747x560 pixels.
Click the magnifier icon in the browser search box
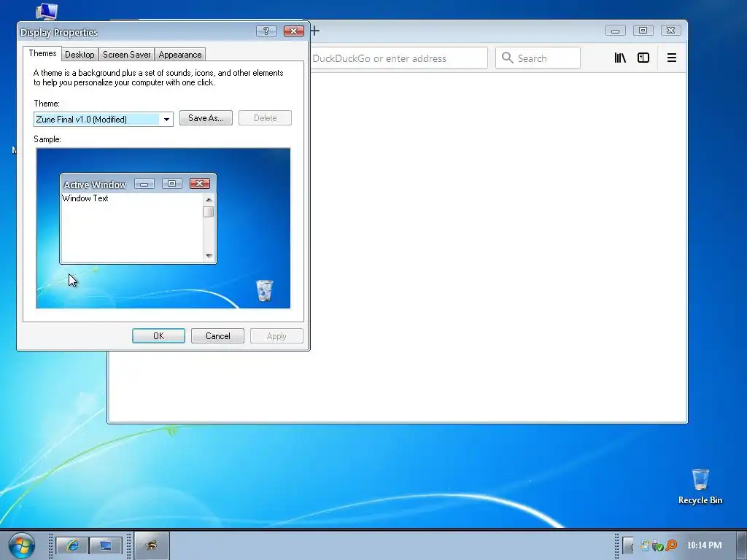click(x=508, y=58)
